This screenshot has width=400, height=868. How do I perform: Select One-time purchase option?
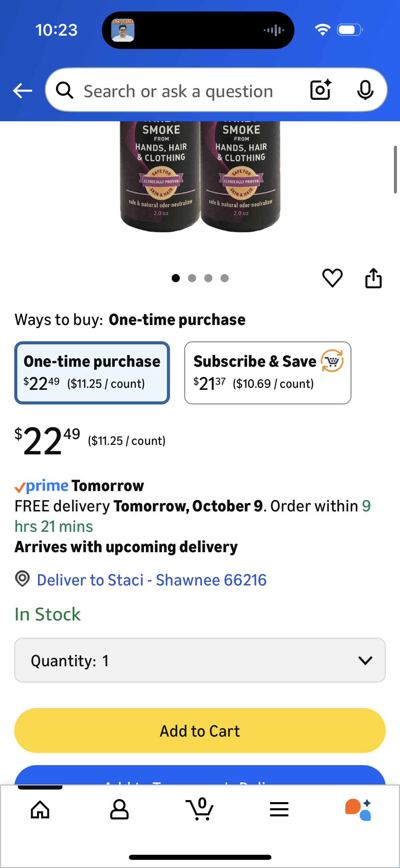coord(92,373)
